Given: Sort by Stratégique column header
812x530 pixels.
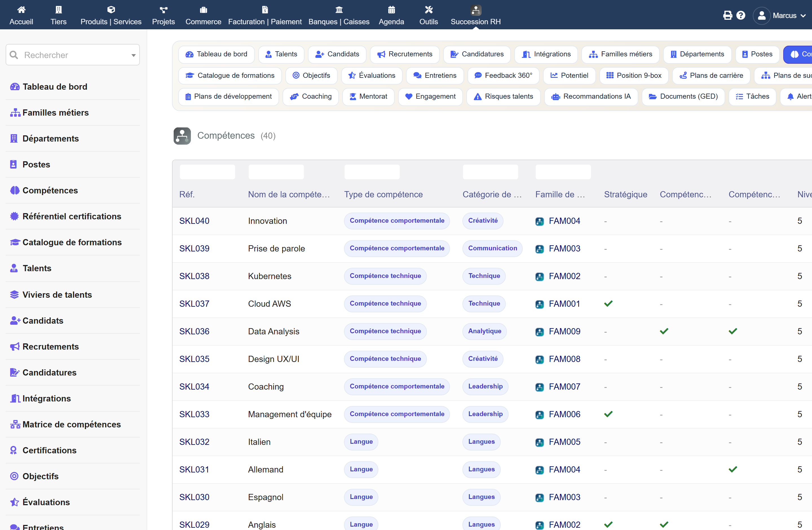Looking at the screenshot, I should [x=625, y=195].
